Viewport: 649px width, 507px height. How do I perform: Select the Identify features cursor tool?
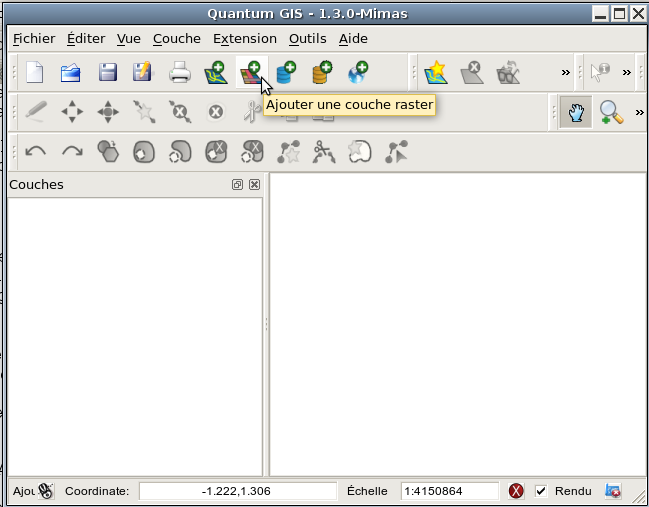point(600,72)
